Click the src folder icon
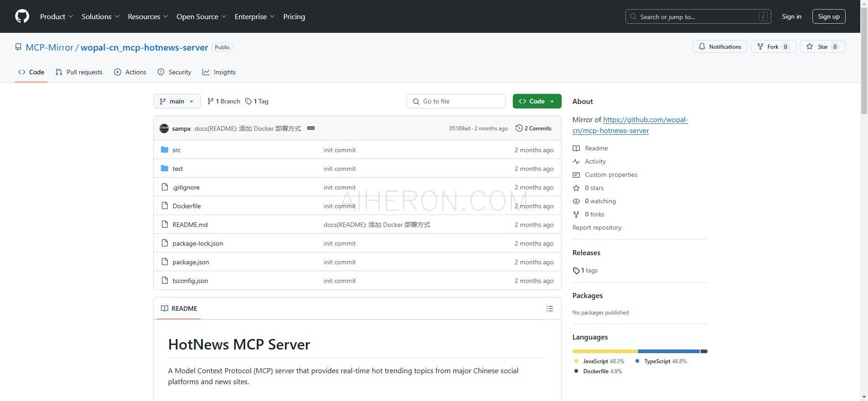Viewport: 868px width, 401px height. coord(165,149)
